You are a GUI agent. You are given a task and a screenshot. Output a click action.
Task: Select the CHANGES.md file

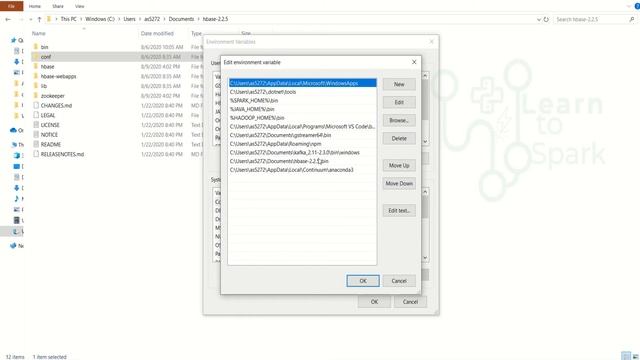point(56,106)
